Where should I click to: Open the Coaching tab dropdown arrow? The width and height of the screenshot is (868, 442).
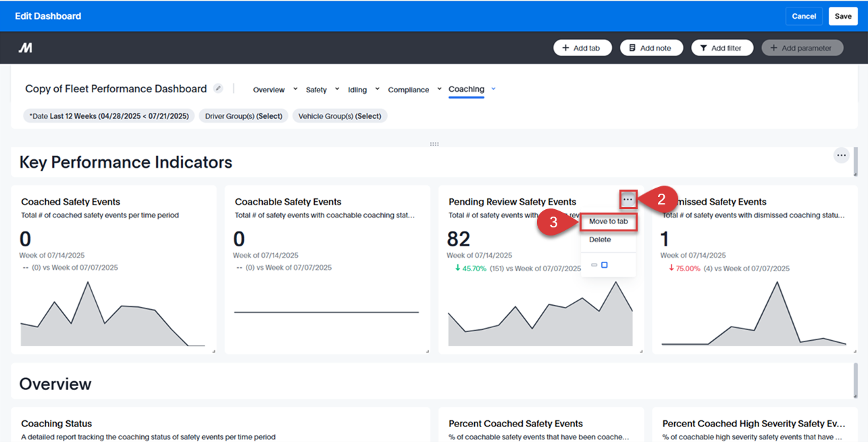[492, 88]
